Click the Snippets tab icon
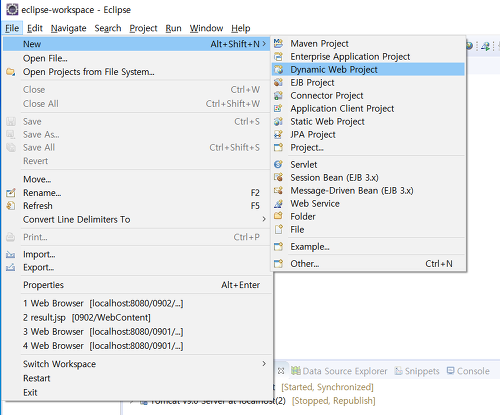 [x=398, y=371]
